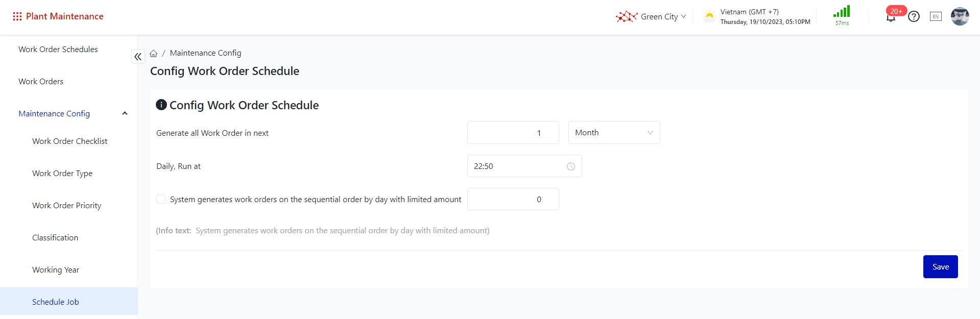Enable sequential work order generation checkbox
This screenshot has width=980, height=319.
161,199
